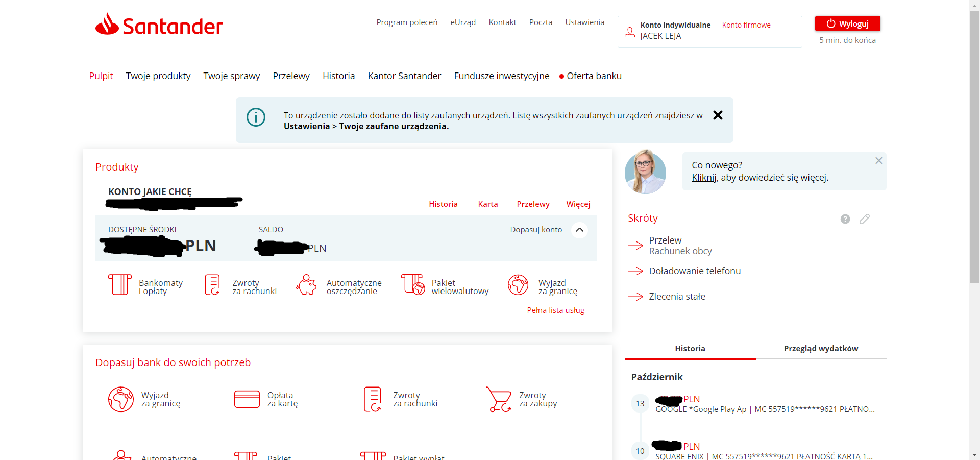Click the shopping cart Zwroty za zakupy icon
The height and width of the screenshot is (460, 980).
click(499, 399)
